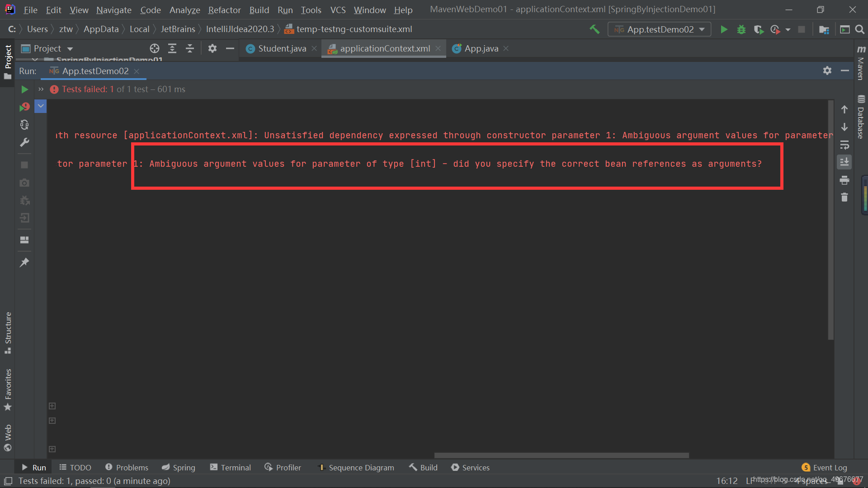Run with Coverage from toolbar
The height and width of the screenshot is (488, 868).
(x=759, y=29)
